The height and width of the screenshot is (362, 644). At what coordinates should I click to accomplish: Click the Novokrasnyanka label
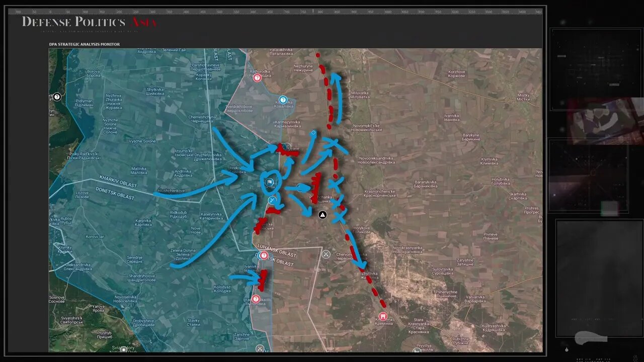point(409,250)
